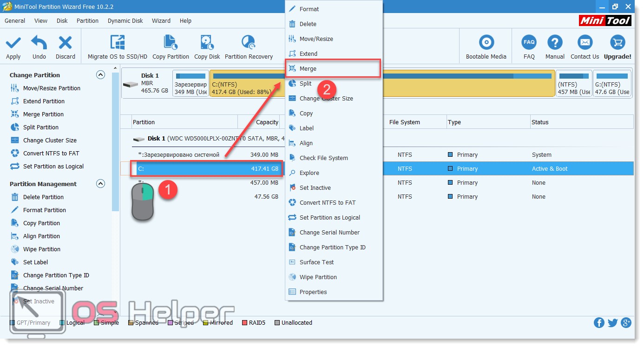Open the Dynamic Disk menu
Viewport: 644px width, 348px height.
click(x=125, y=20)
